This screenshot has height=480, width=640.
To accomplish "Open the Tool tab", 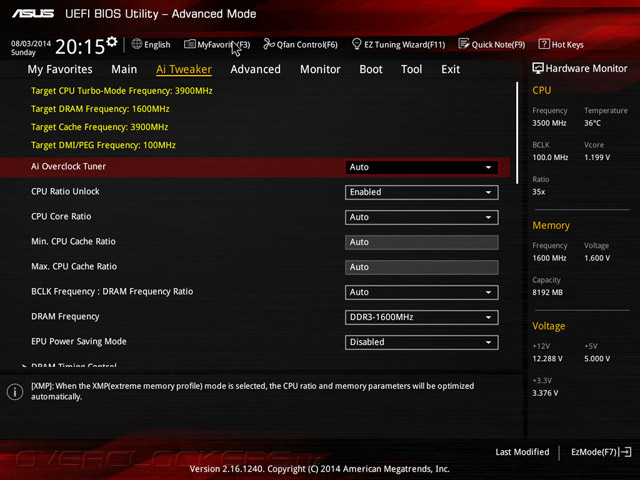I will pyautogui.click(x=411, y=69).
